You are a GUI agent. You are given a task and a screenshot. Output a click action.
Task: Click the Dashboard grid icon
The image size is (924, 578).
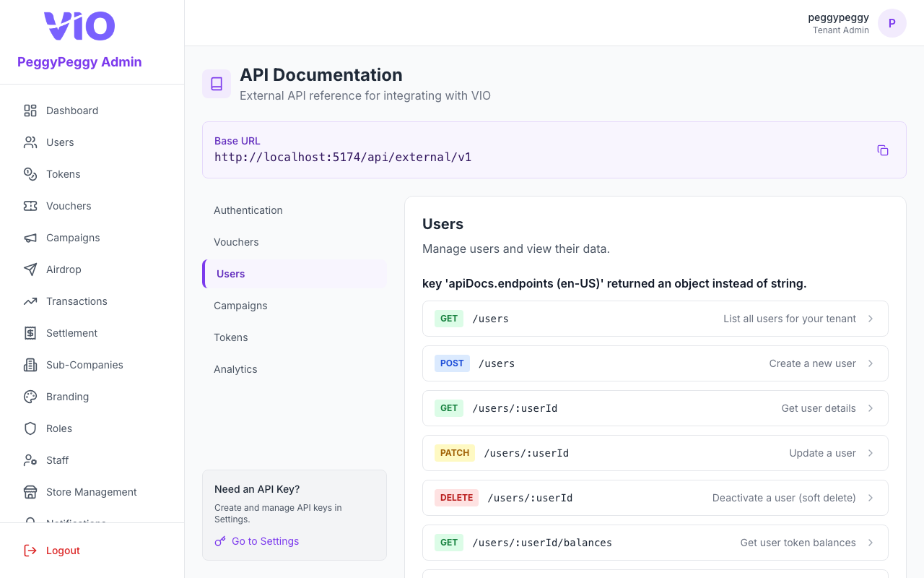(x=30, y=111)
